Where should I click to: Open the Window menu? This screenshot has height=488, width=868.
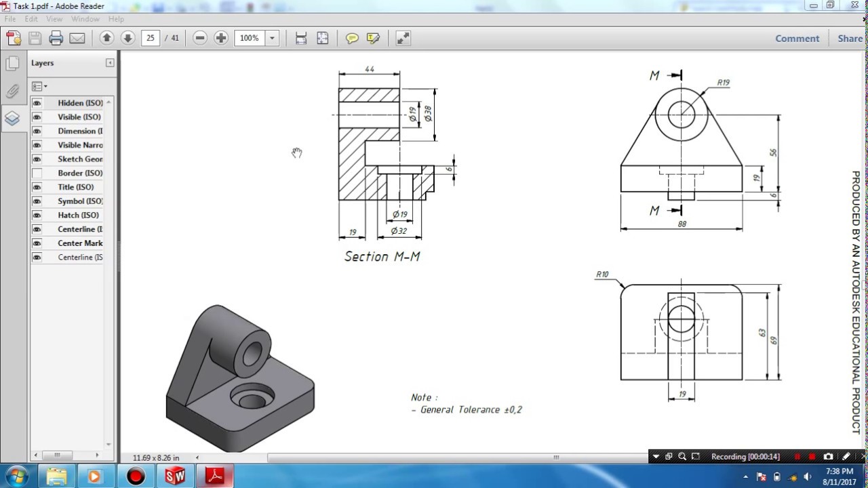coord(85,19)
